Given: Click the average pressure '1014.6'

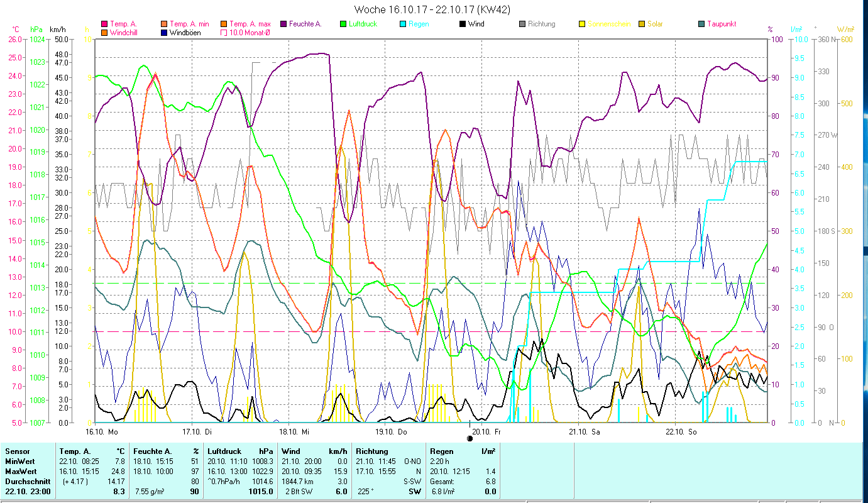Looking at the screenshot, I should click(263, 482).
